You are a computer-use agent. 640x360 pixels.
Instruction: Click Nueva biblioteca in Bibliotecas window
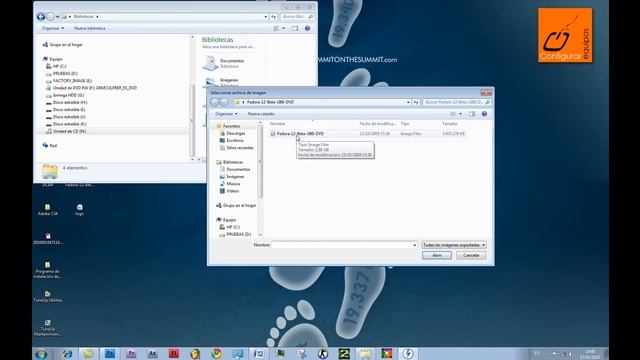(90, 28)
